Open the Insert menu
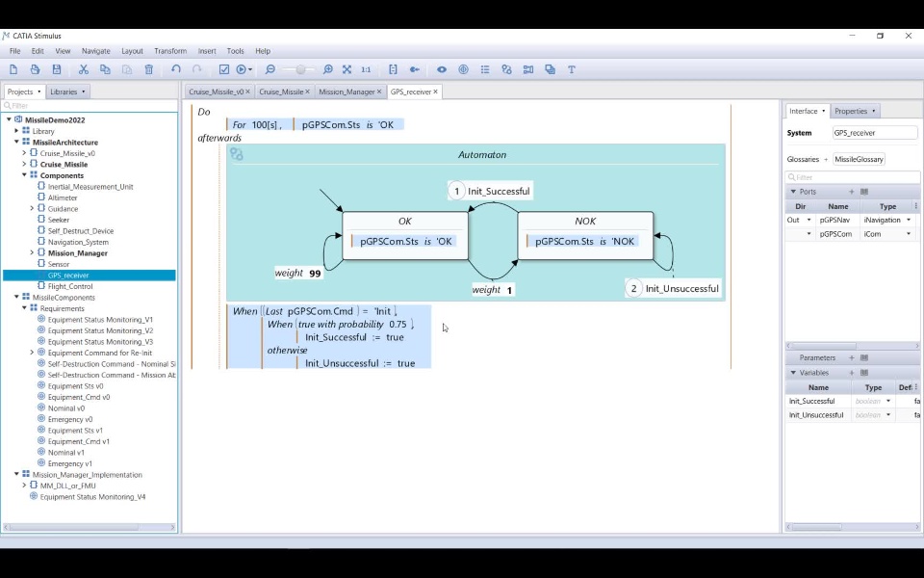Image resolution: width=924 pixels, height=578 pixels. 207,51
